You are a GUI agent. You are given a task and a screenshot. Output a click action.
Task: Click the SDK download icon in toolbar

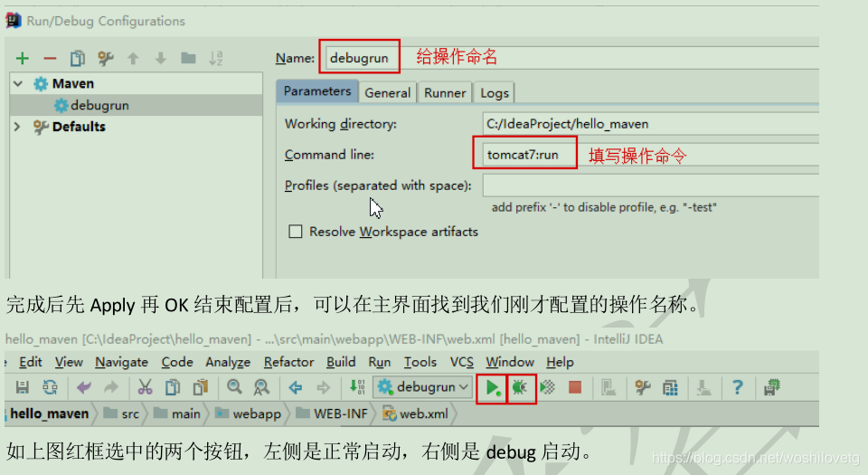(x=703, y=387)
